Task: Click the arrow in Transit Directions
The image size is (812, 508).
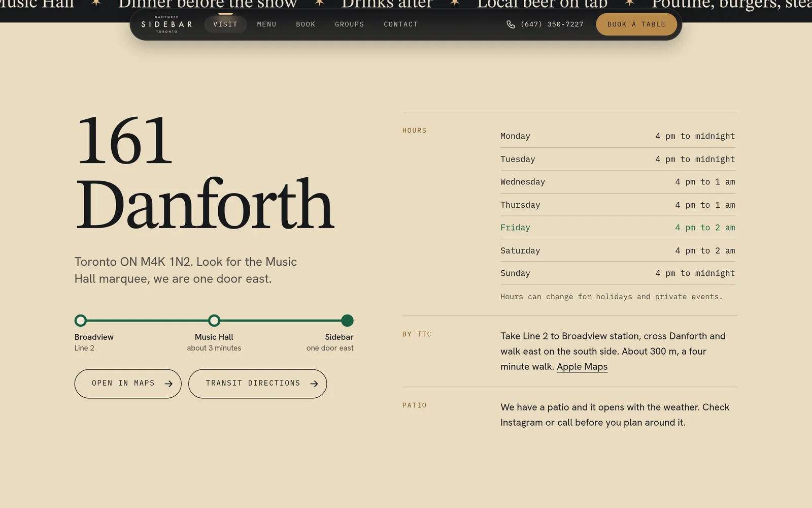Action: (x=314, y=384)
